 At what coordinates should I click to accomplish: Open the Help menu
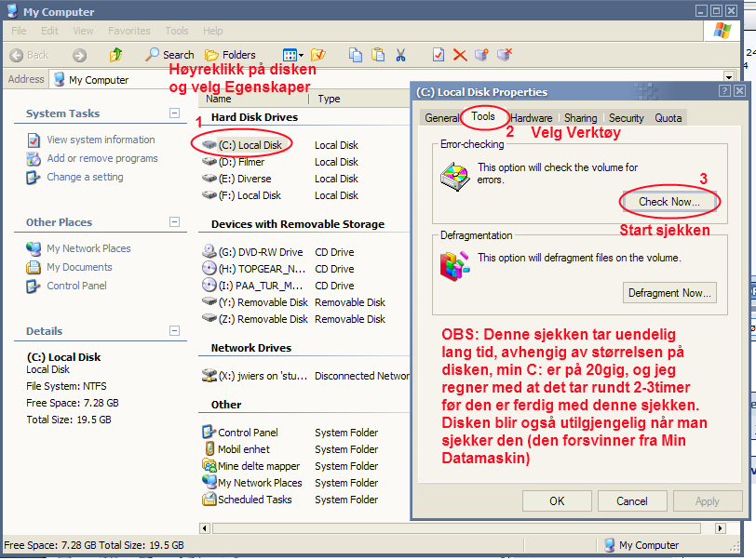coord(212,31)
